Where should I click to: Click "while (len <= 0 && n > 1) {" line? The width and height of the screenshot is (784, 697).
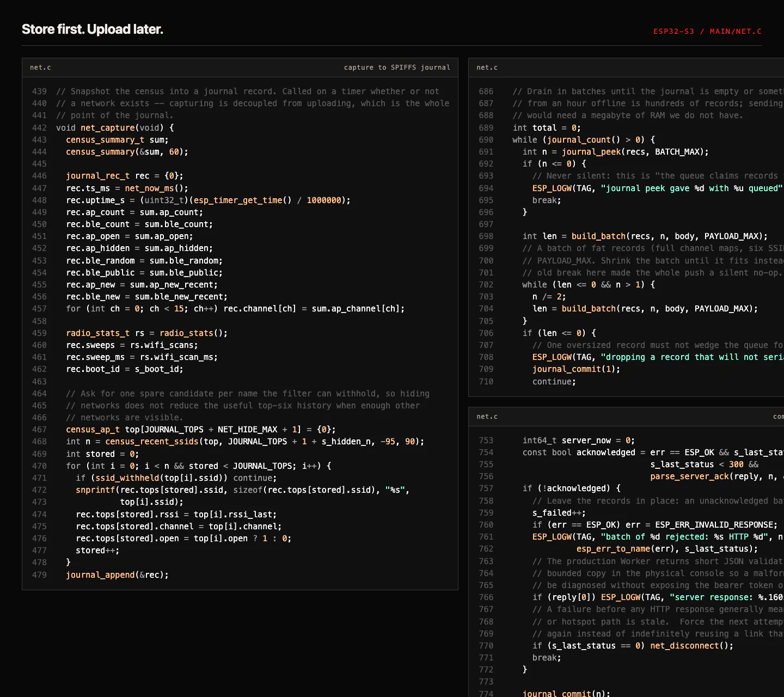coord(589,285)
